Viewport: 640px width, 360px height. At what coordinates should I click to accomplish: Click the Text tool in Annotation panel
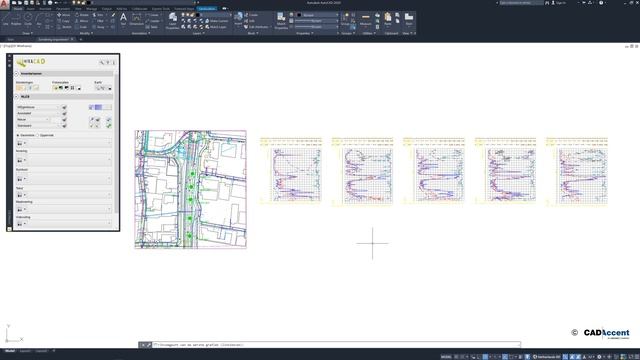pyautogui.click(x=123, y=19)
